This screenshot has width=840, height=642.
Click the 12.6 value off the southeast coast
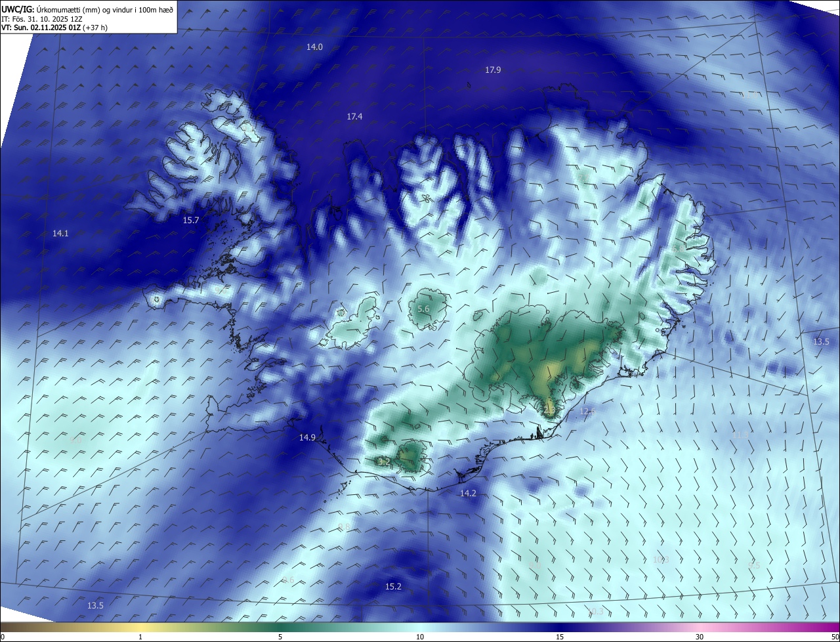(x=587, y=412)
